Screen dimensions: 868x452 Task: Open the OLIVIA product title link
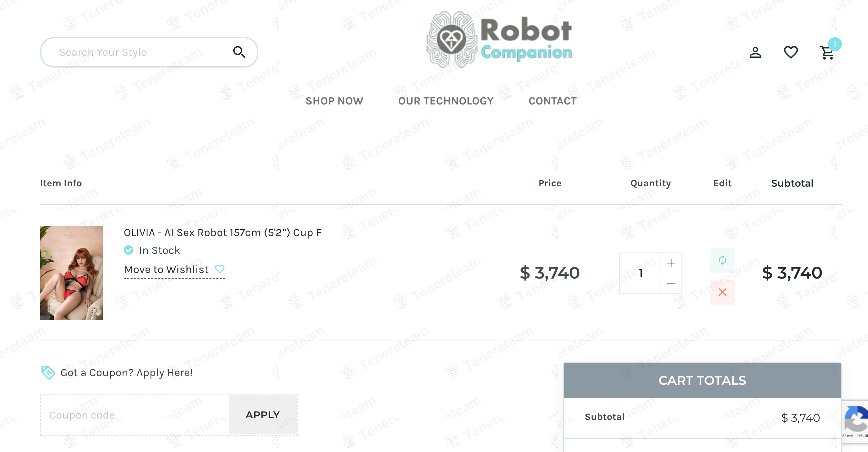pos(223,233)
